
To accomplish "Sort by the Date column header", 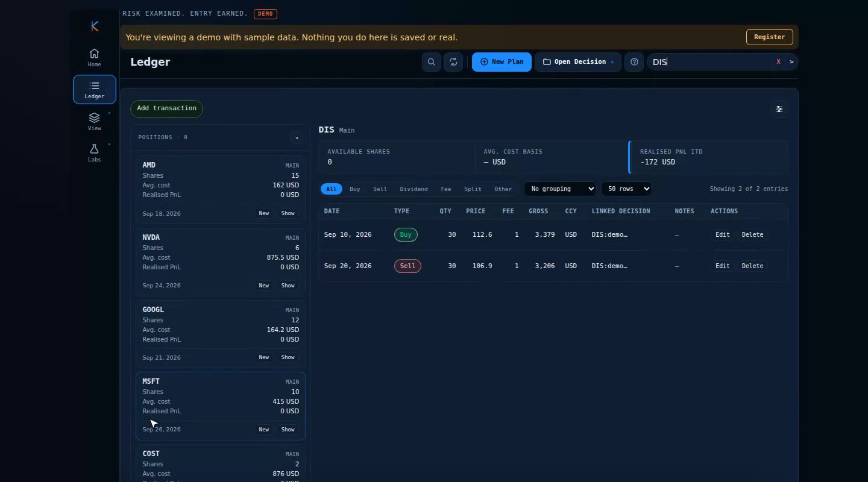I will 332,211.
